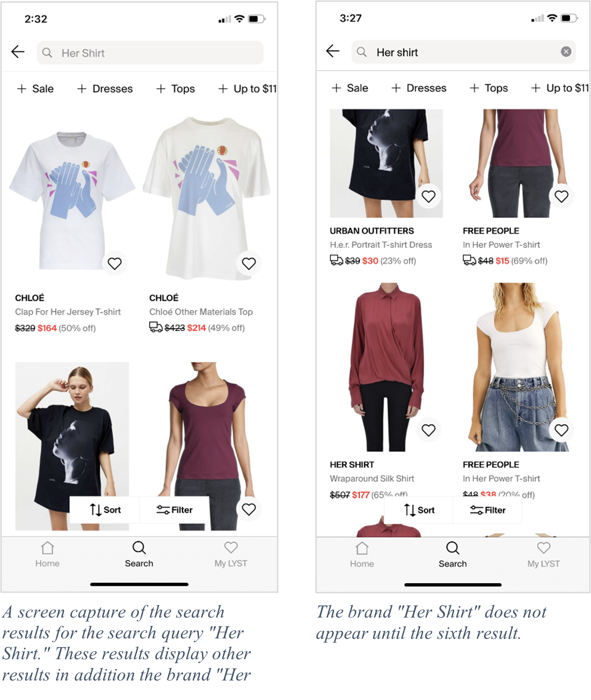Like the Wraparound Silk Shirt item
The image size is (591, 700).
coord(428,430)
